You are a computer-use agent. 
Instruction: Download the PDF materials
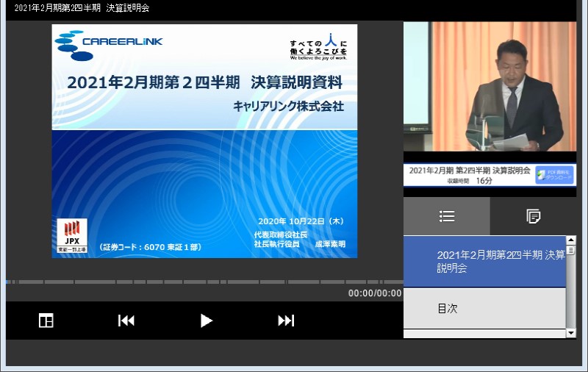(x=555, y=175)
